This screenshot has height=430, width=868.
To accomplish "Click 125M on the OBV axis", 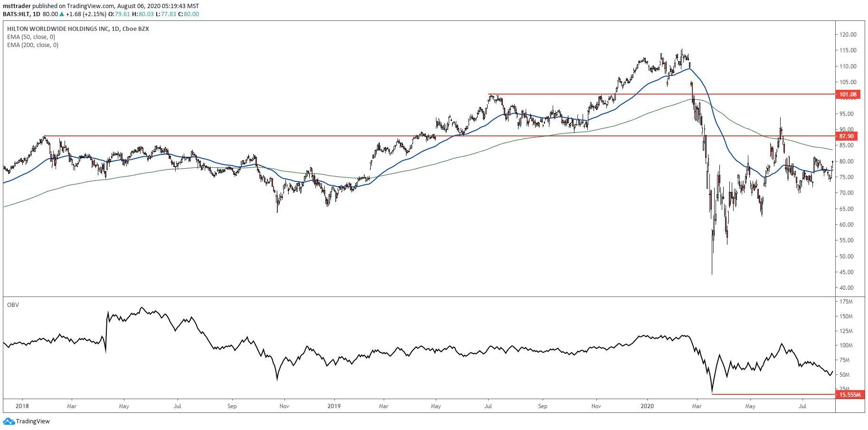I will [846, 331].
